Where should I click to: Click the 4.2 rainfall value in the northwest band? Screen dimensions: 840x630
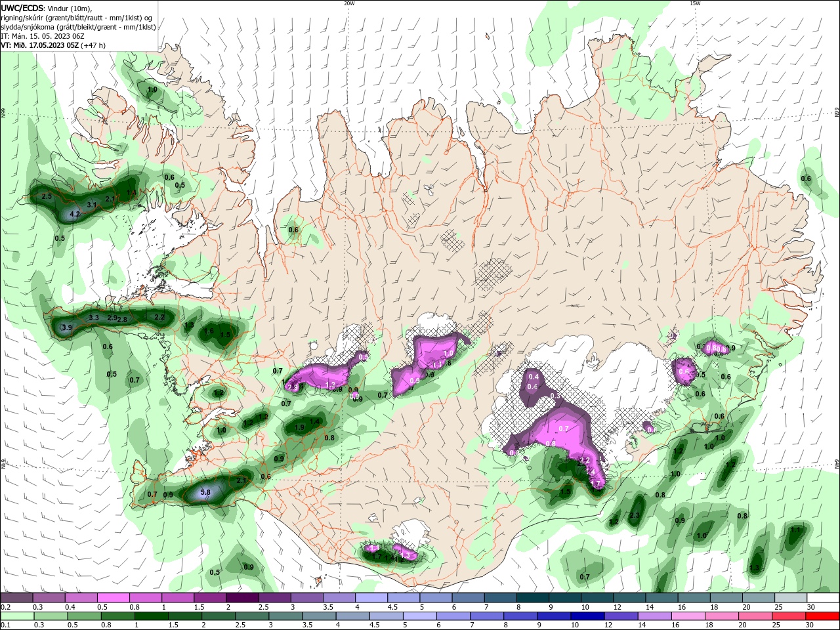coord(74,214)
